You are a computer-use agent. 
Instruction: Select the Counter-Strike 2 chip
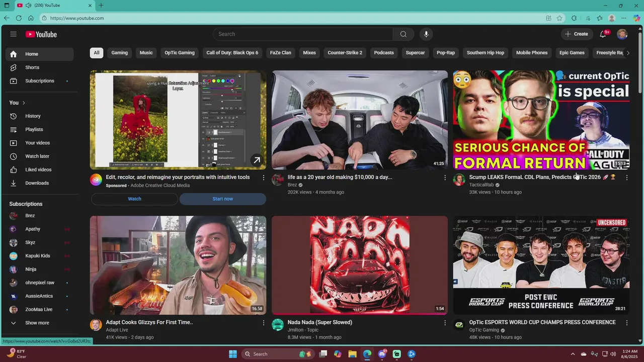345,53
